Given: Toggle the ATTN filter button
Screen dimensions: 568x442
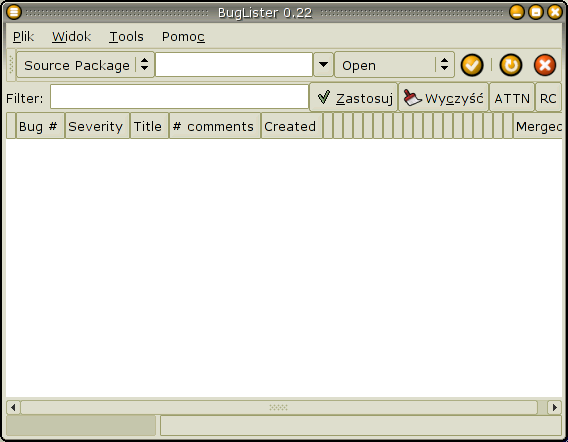Looking at the screenshot, I should coord(512,98).
